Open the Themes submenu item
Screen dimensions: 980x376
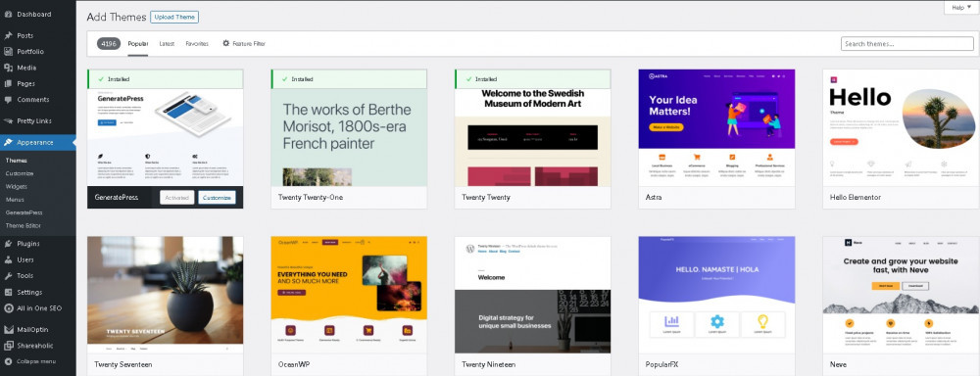point(16,161)
